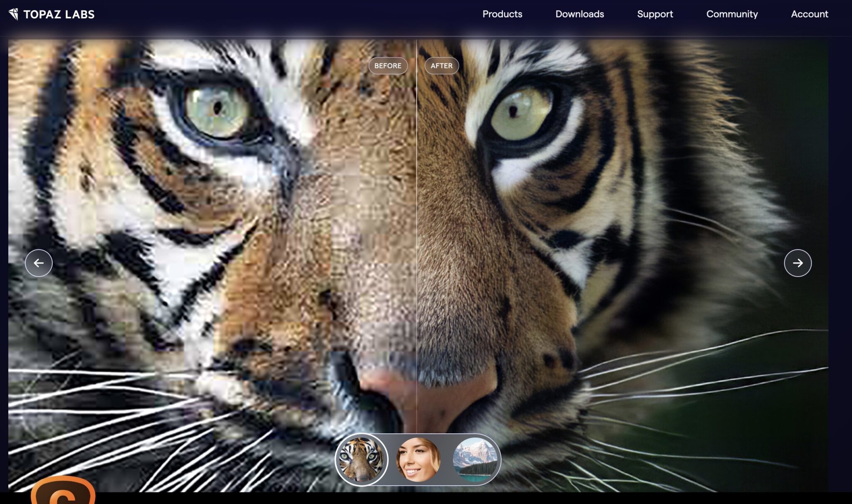Image resolution: width=852 pixels, height=504 pixels.
Task: Click the orange app icon at bottom-left
Action: (63, 491)
